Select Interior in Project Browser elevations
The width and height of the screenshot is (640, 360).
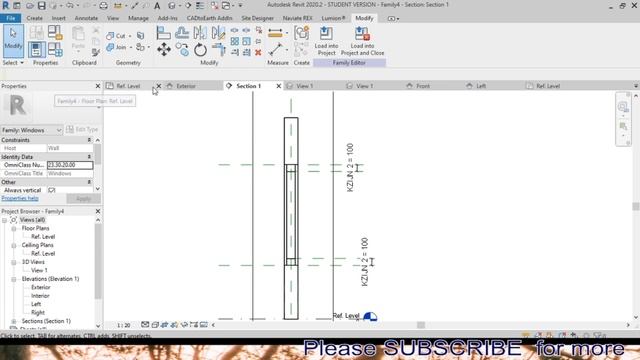pyautogui.click(x=40, y=296)
